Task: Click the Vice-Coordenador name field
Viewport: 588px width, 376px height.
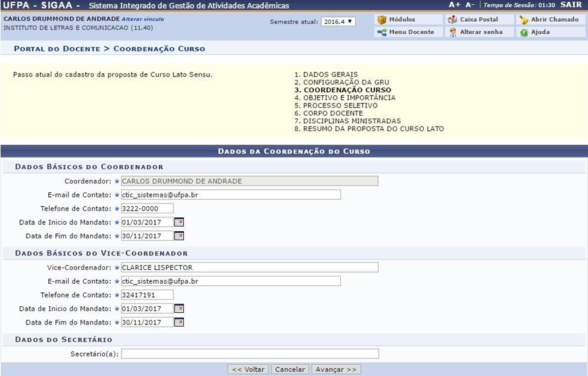Action: click(250, 267)
